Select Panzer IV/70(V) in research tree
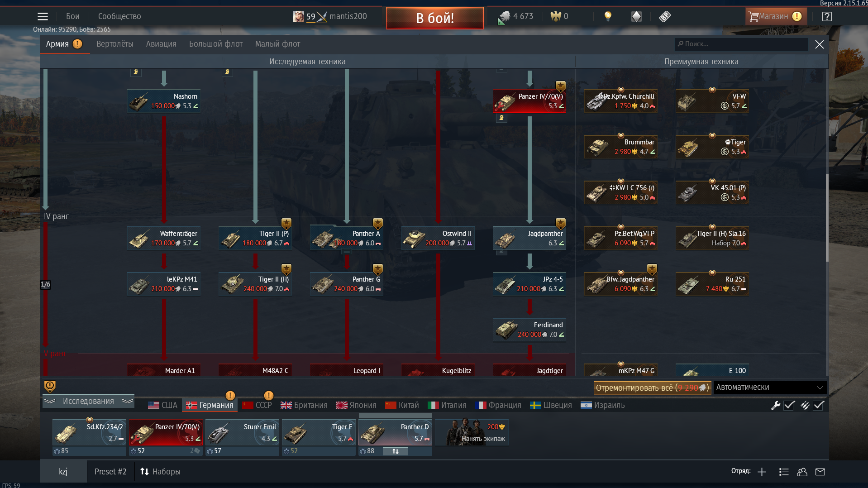 pos(529,101)
